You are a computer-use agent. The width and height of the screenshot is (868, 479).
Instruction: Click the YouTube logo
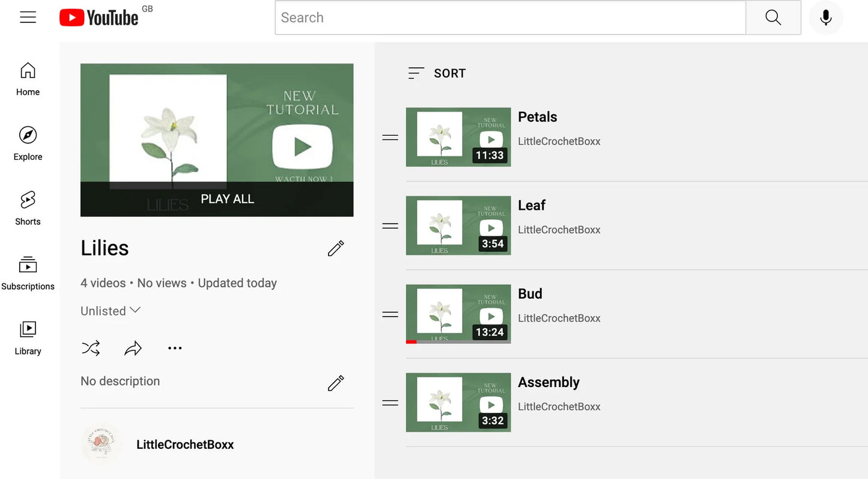pyautogui.click(x=99, y=17)
